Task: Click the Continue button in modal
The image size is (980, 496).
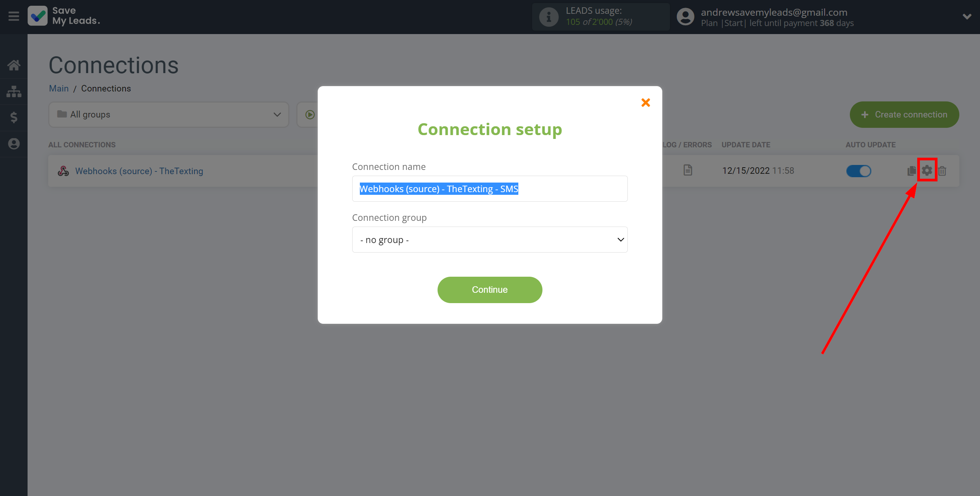Action: (x=490, y=290)
